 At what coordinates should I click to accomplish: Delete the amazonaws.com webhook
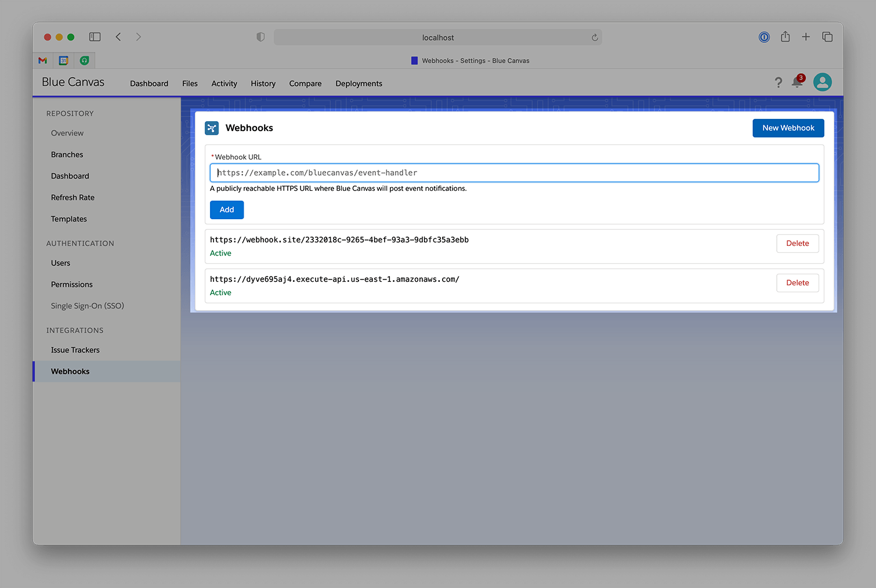(798, 283)
